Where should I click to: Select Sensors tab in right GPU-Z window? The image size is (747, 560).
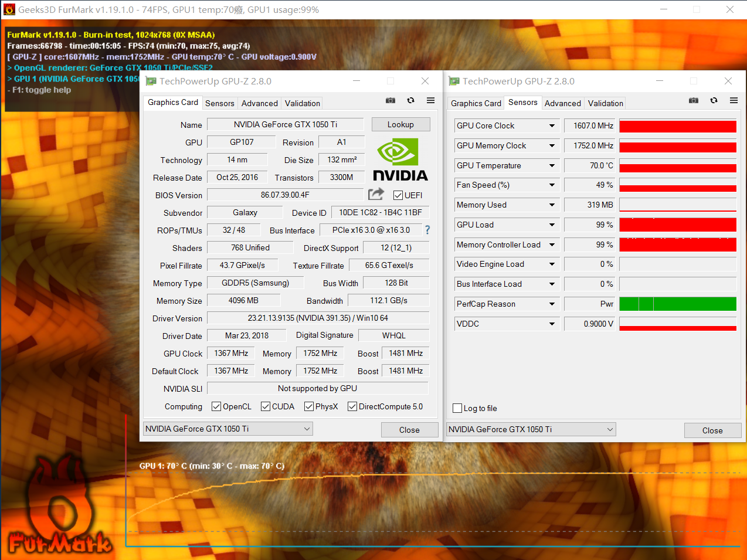click(523, 102)
